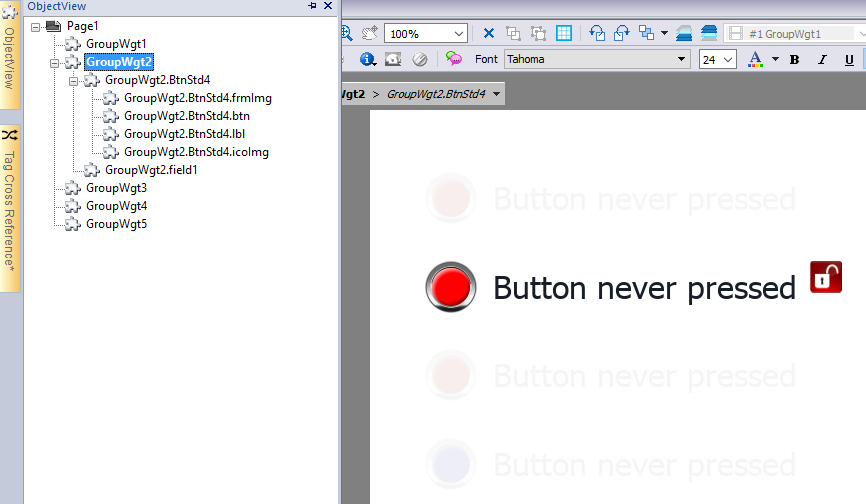Screen dimensions: 866x504
Task: Click the blue grid icon in toolbar
Action: pyautogui.click(x=564, y=33)
